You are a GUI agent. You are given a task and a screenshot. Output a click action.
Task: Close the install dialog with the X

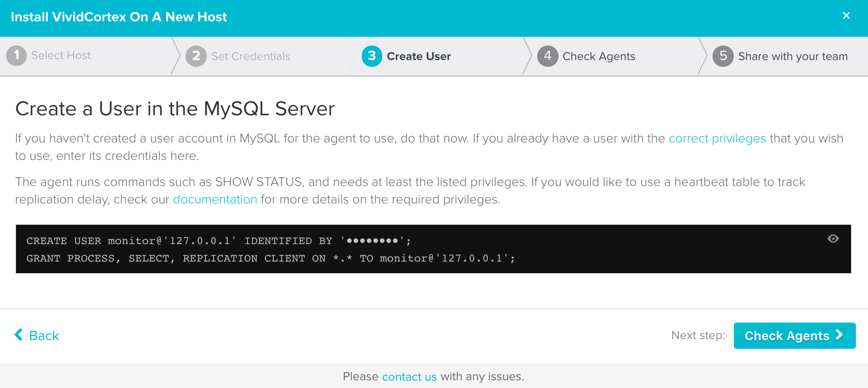click(846, 16)
